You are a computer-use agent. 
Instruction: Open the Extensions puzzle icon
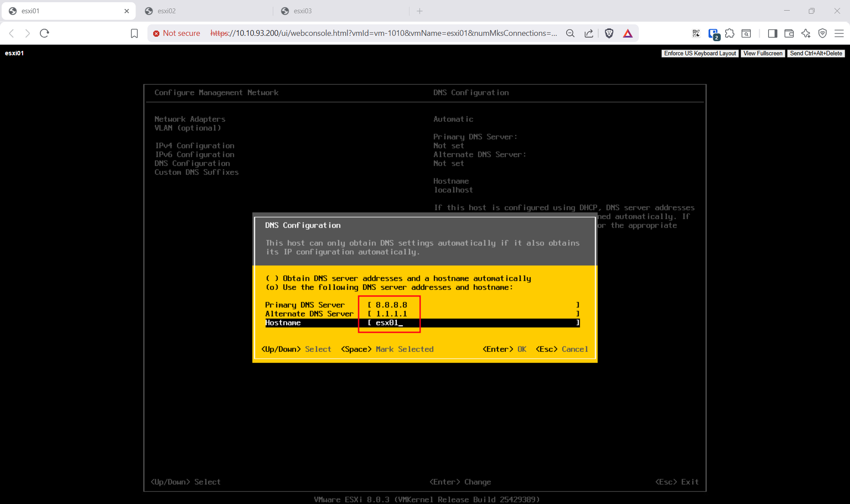(730, 33)
